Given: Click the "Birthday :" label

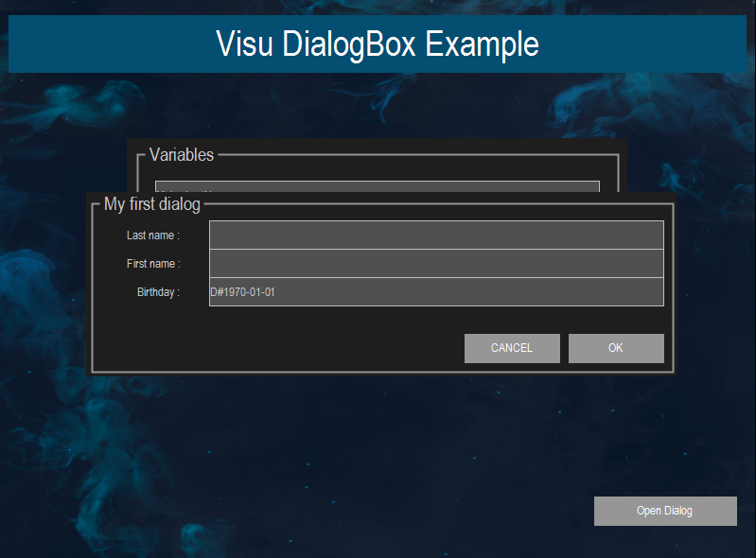Looking at the screenshot, I should pos(158,292).
